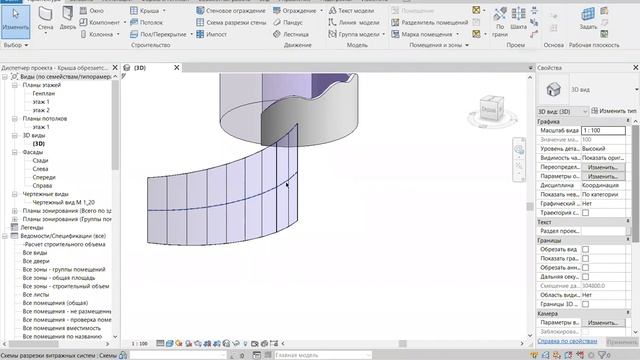Collapse the Планы потолков tree node
Image resolution: width=640 pixels, height=360 pixels.
click(x=15, y=119)
